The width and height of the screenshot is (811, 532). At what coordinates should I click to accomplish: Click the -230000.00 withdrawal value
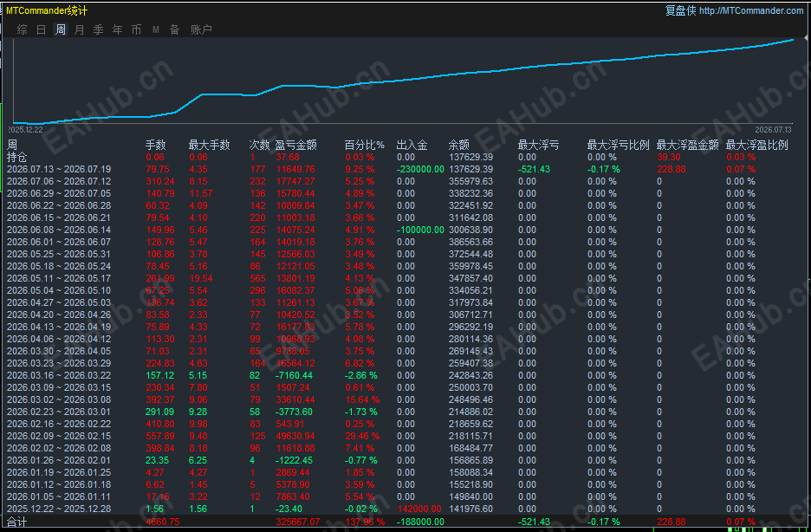coord(420,170)
